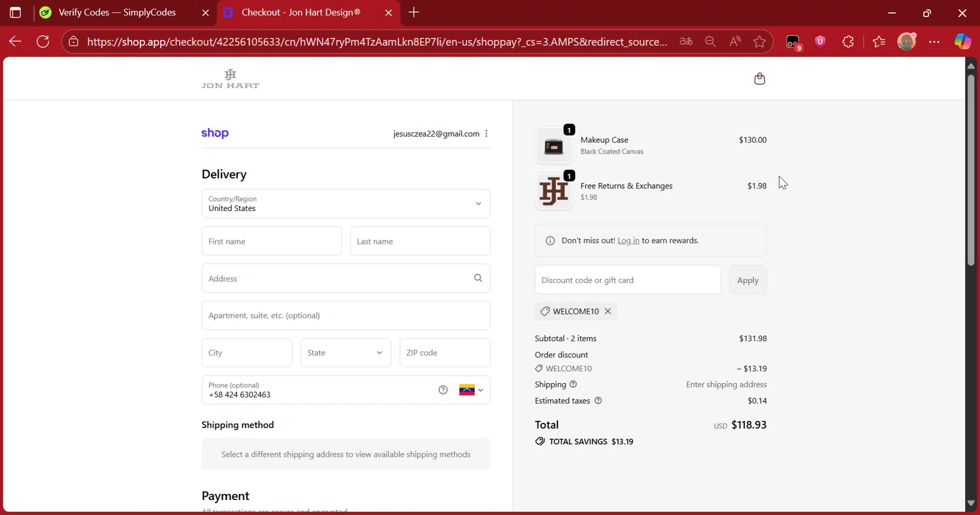The width and height of the screenshot is (980, 515).
Task: Click the scrollbar down arrow
Action: 971,503
